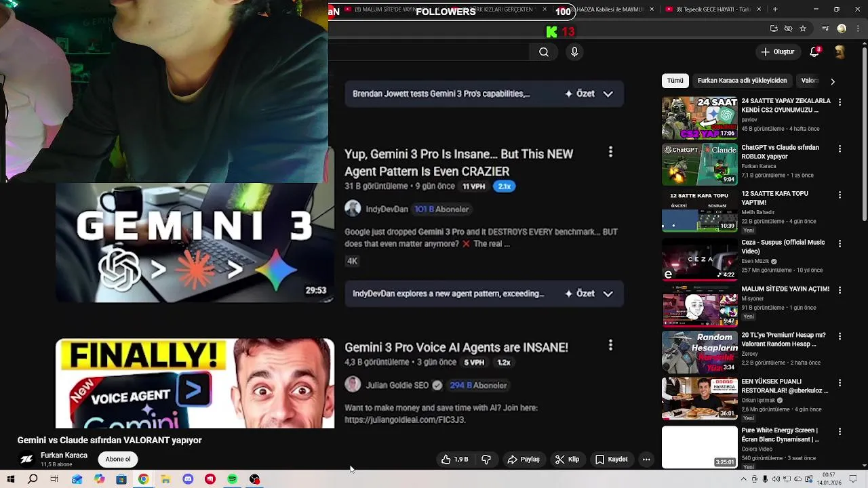Viewport: 868px width, 488px height.
Task: Open the YouTube account avatar menu
Action: point(840,52)
